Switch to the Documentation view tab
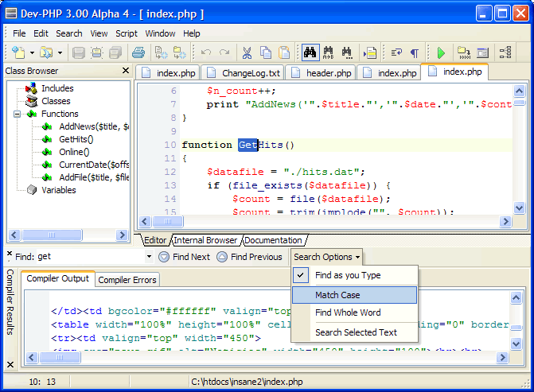 pos(273,240)
